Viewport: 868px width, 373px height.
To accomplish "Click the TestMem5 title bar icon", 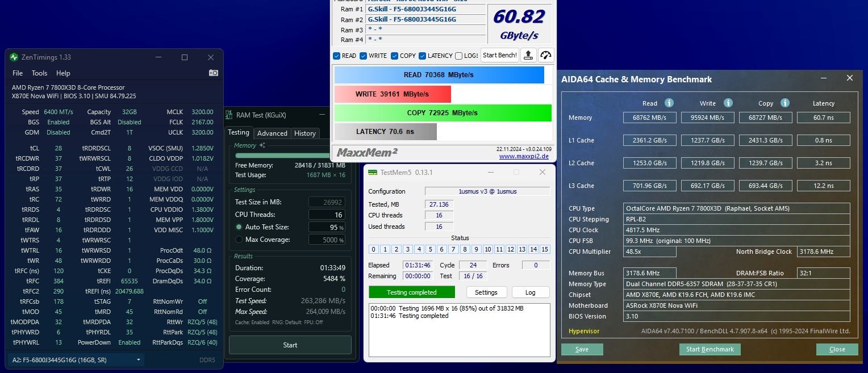I will [x=373, y=172].
